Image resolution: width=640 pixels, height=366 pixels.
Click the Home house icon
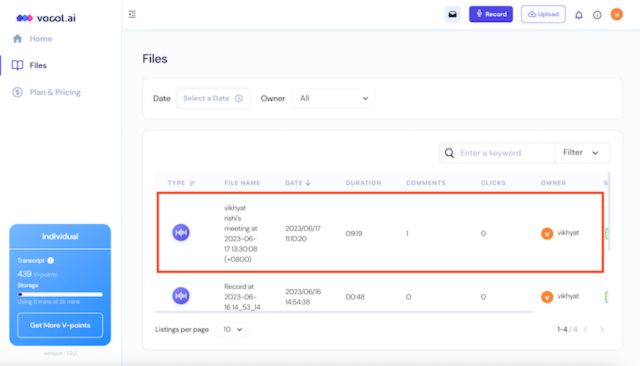click(x=17, y=39)
